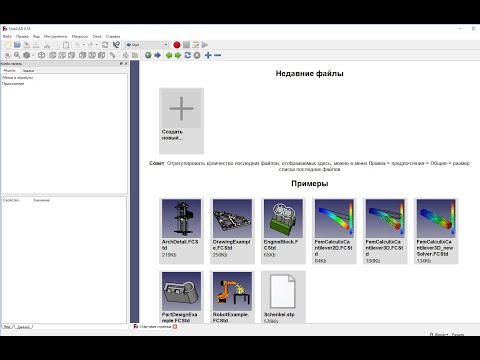The height and width of the screenshot is (360, 480).
Task: Switch to Задачи tab in combo panel
Action: [x=28, y=70]
